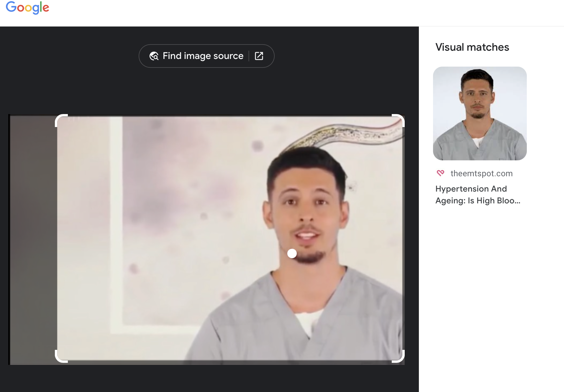Open the external link icon beside Find image source
This screenshot has height=392, width=564.
click(259, 56)
